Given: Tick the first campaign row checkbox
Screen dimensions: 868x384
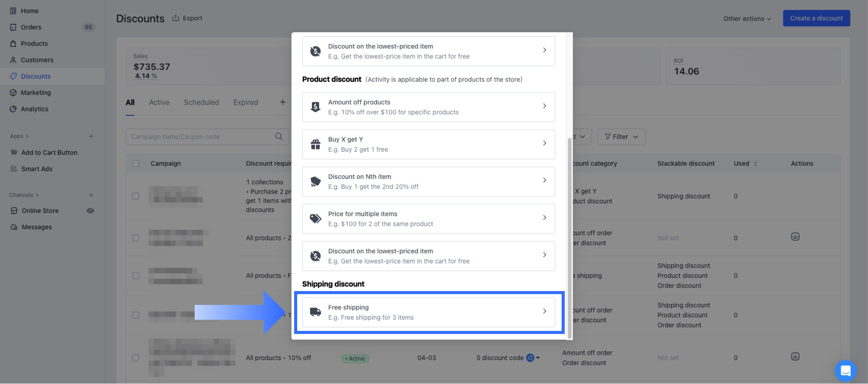Looking at the screenshot, I should pos(136,196).
